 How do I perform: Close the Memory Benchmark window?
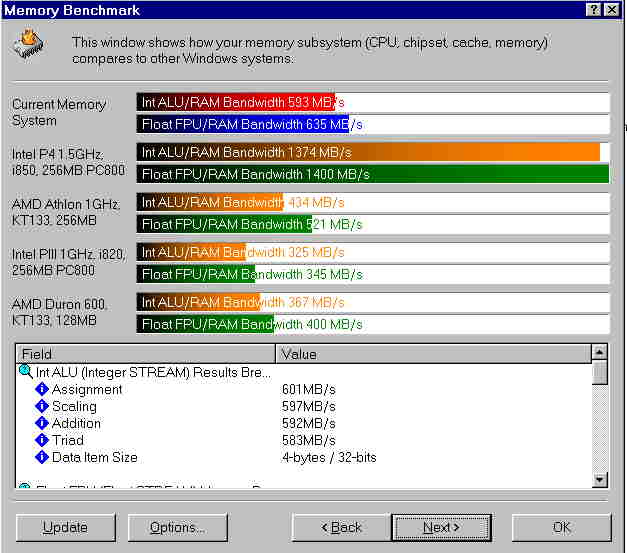612,9
